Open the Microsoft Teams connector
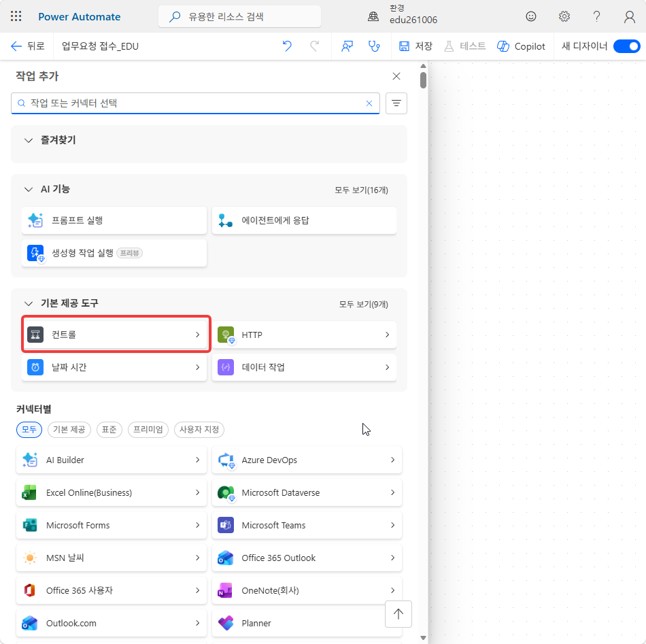Screen dimensions: 646x644 click(x=307, y=525)
